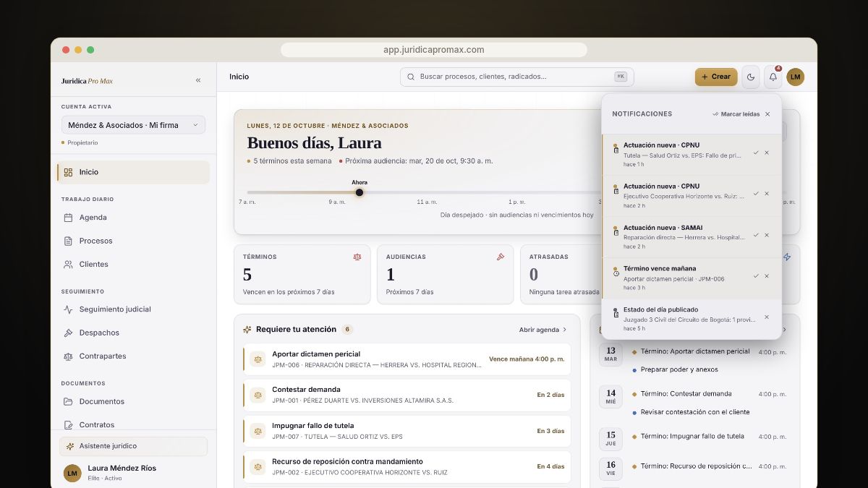The image size is (868, 488).
Task: Click the browser address bar app.juridicapromax.com
Action: [434, 50]
